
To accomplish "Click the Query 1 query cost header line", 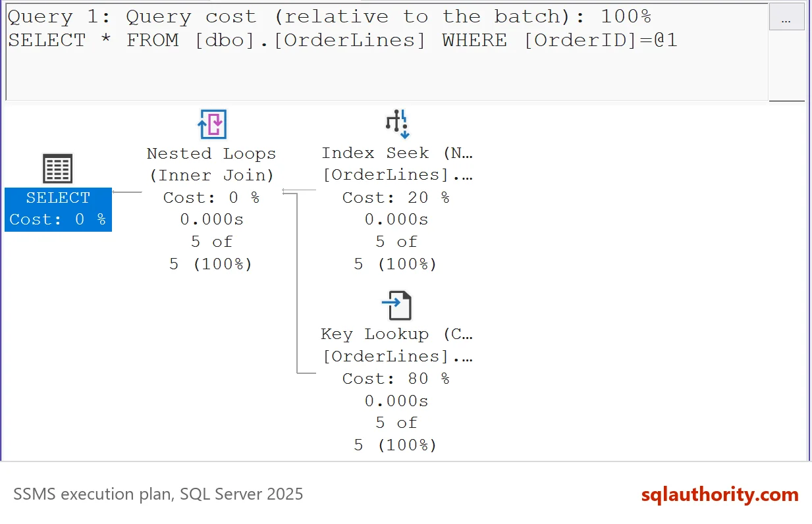I will pos(329,16).
